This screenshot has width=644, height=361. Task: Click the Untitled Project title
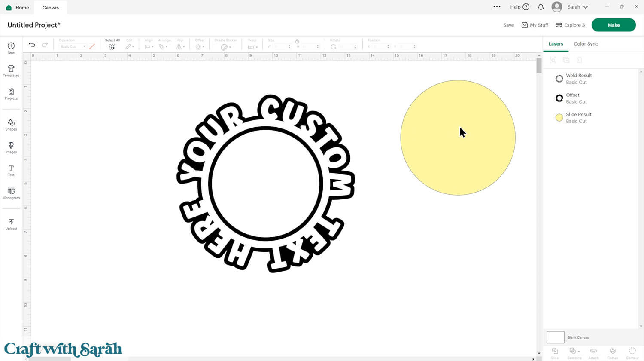pos(34,25)
